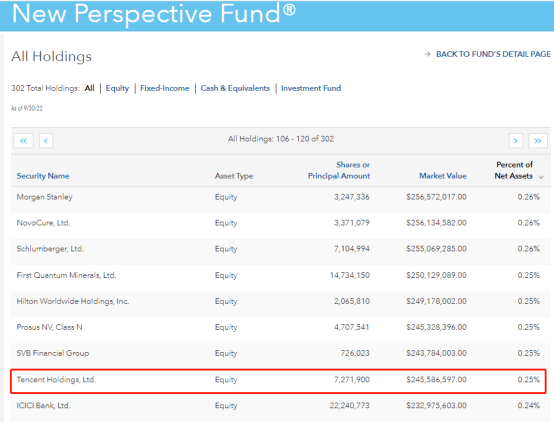Image resolution: width=554 pixels, height=424 pixels.
Task: Filter holdings by Cash & Equivalents
Action: pyautogui.click(x=235, y=88)
